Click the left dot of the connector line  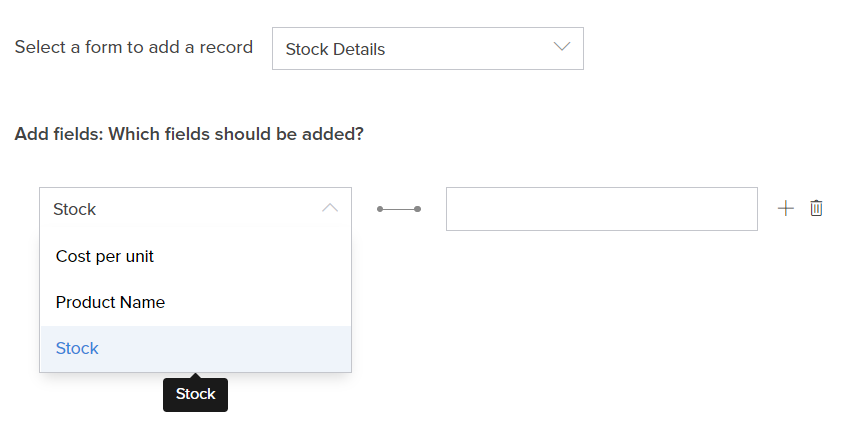[x=380, y=209]
